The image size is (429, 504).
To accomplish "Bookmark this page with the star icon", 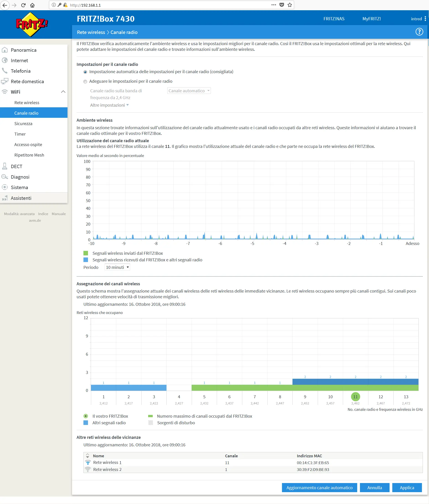I will point(290,5).
